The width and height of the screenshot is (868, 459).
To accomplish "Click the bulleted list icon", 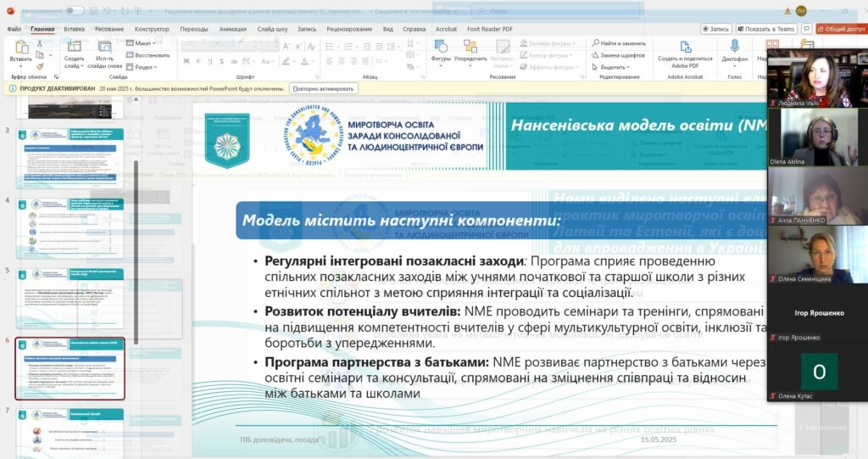I will coord(330,46).
